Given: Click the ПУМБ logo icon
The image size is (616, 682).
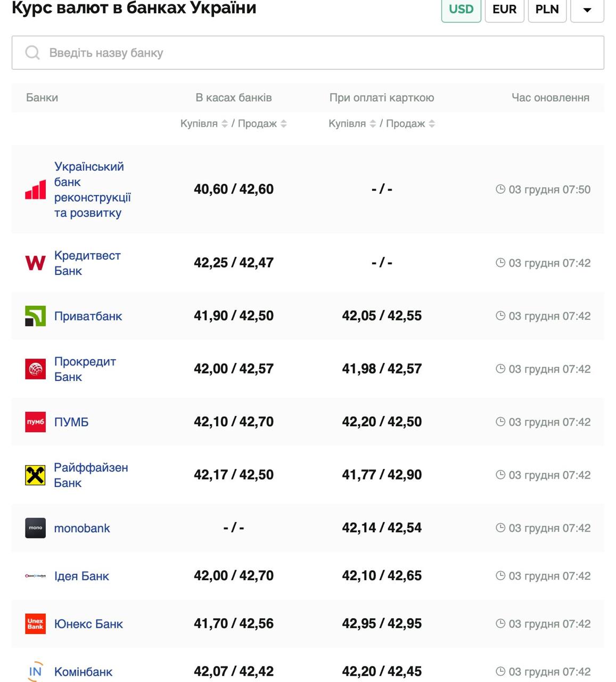Looking at the screenshot, I should (x=36, y=422).
